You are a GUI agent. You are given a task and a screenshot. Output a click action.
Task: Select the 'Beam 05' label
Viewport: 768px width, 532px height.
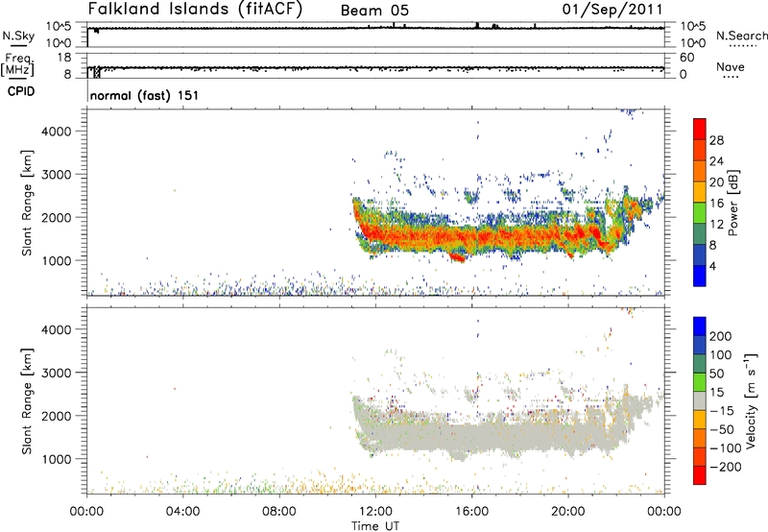click(x=374, y=11)
